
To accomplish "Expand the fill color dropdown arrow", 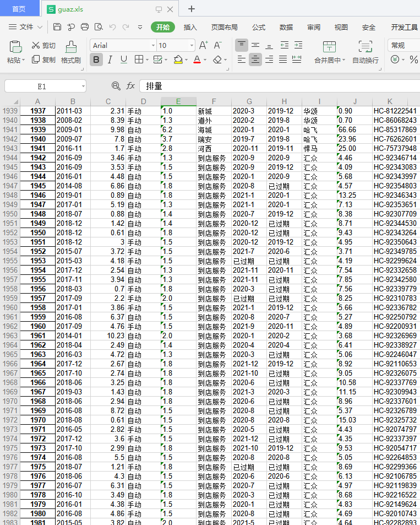I will (x=186, y=60).
